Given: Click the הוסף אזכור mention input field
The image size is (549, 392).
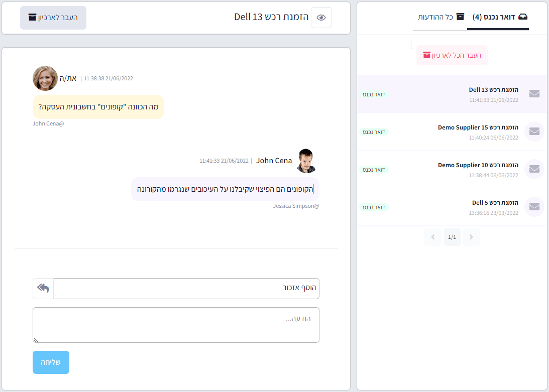Looking at the screenshot, I should point(186,289).
